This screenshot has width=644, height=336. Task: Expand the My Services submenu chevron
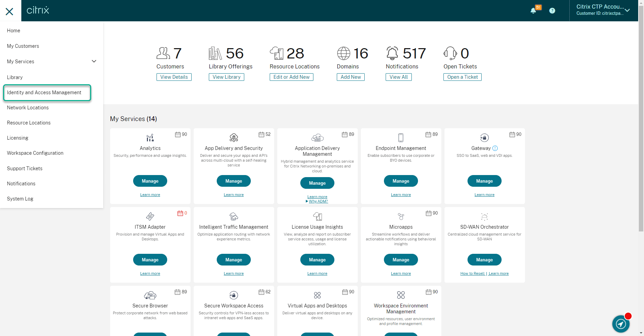tap(94, 61)
